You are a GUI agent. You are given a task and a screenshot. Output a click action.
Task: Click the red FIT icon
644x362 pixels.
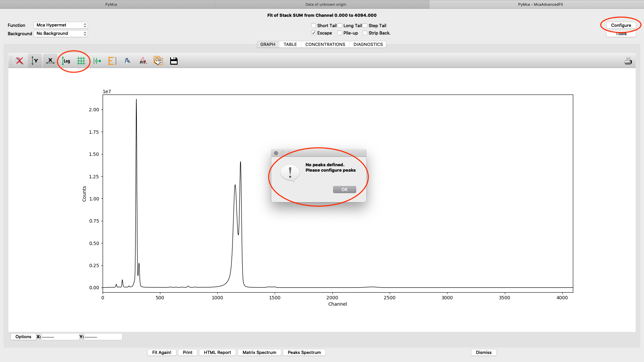[x=143, y=61]
